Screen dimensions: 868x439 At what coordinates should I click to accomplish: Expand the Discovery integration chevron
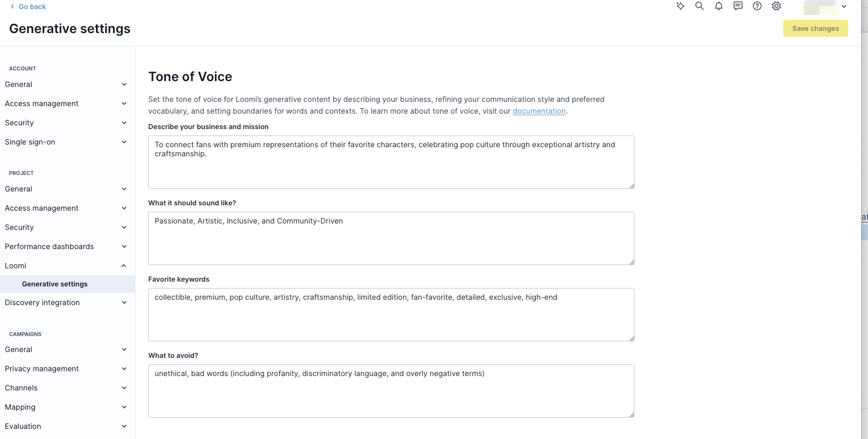pos(124,302)
